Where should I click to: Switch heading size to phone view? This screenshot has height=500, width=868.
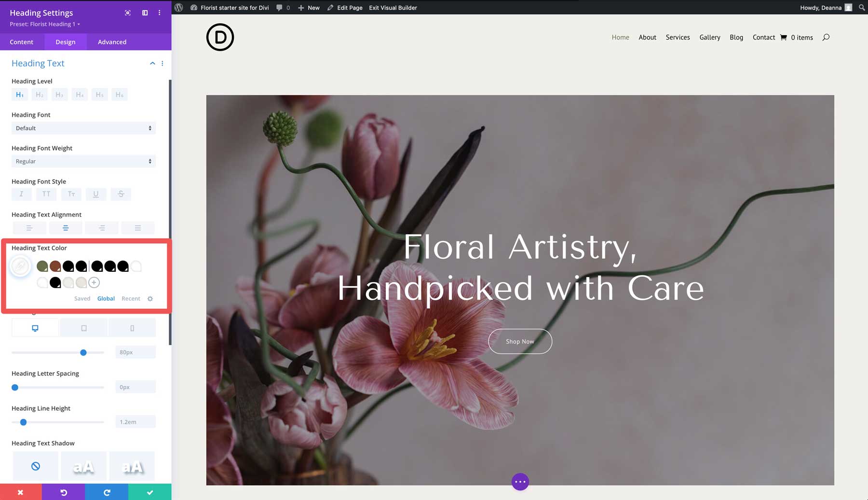[x=132, y=327]
